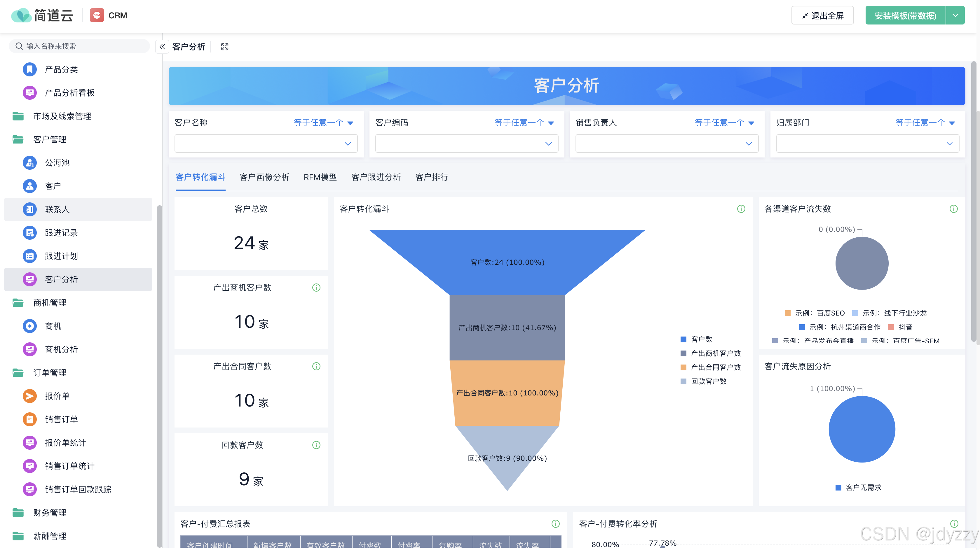Switch to the RFM模型 tab
This screenshot has width=980, height=550.
coord(320,177)
